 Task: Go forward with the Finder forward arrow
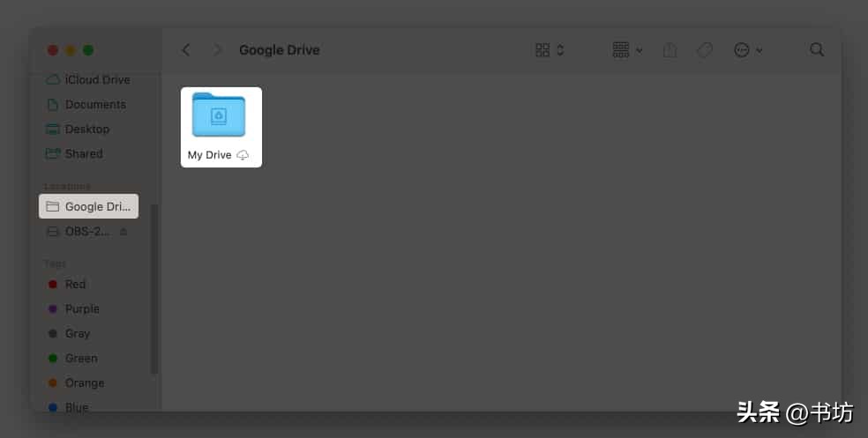(217, 49)
